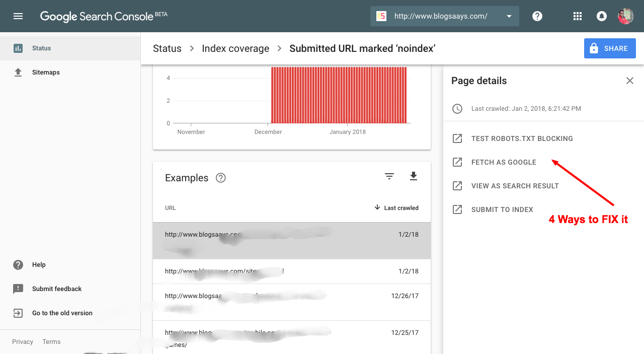The width and height of the screenshot is (644, 354).
Task: Click Test Robots.txt Blocking
Action: tap(522, 138)
